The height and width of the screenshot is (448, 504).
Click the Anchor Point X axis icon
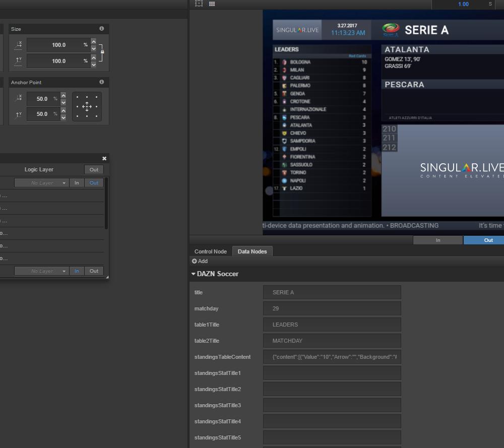(x=18, y=99)
